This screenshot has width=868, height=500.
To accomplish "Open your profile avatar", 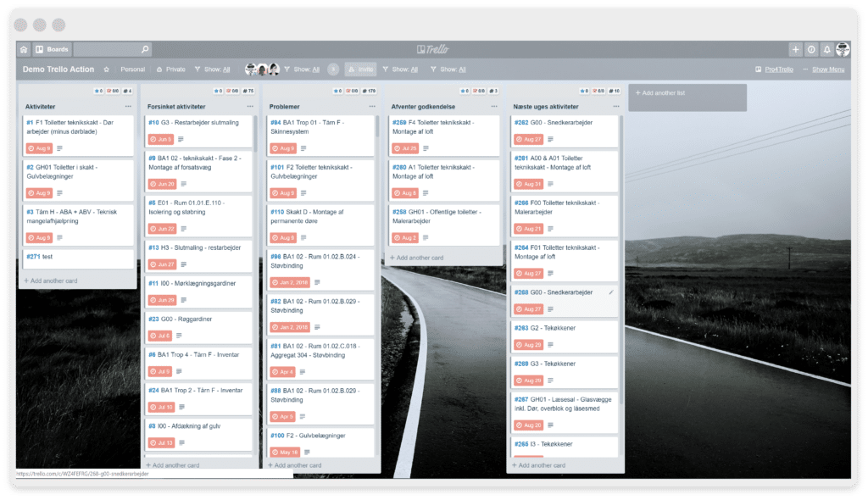I will (x=843, y=49).
